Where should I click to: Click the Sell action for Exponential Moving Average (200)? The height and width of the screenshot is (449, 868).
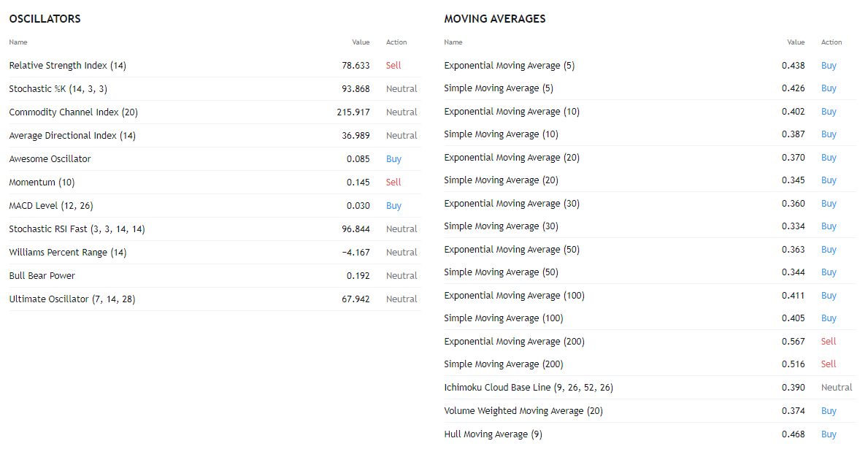click(829, 341)
